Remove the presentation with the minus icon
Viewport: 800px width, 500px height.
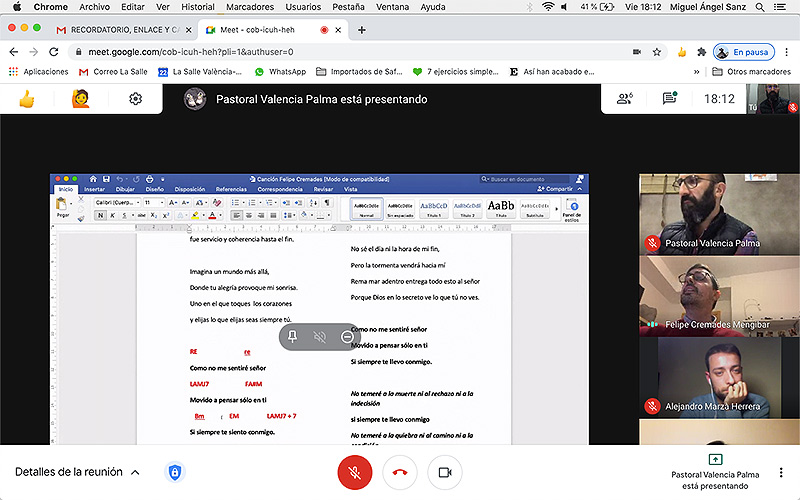(347, 337)
